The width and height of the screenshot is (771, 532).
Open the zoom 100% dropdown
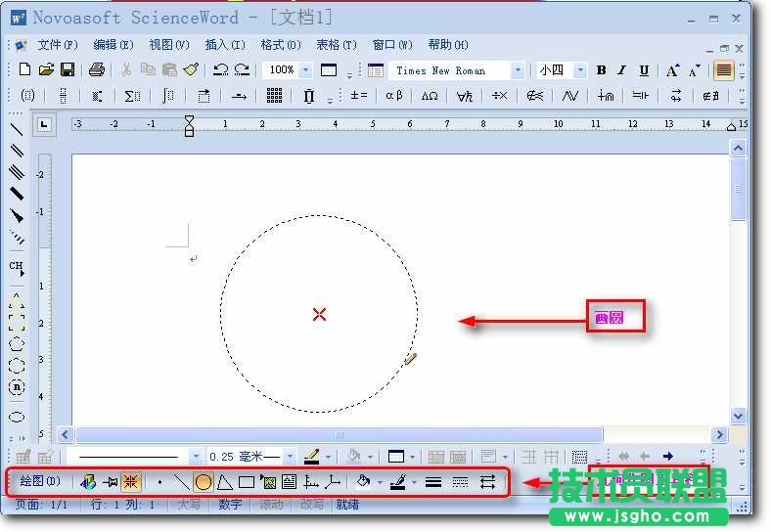tap(306, 70)
